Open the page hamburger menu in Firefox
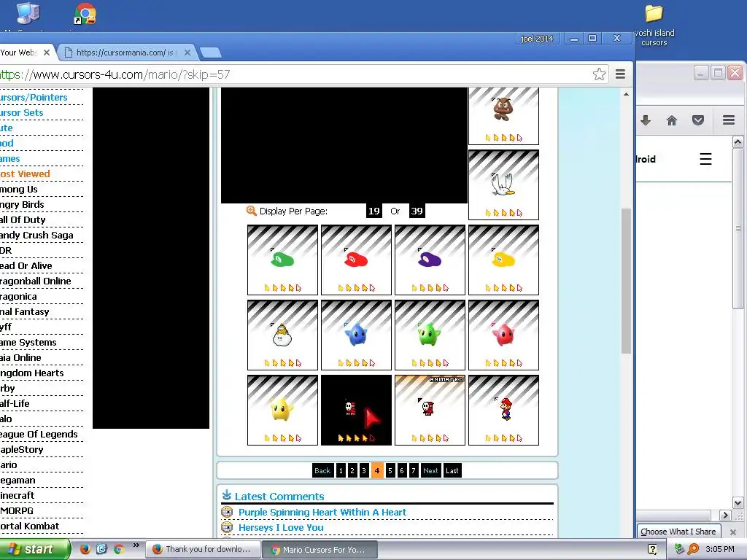This screenshot has height=560, width=747. [705, 159]
